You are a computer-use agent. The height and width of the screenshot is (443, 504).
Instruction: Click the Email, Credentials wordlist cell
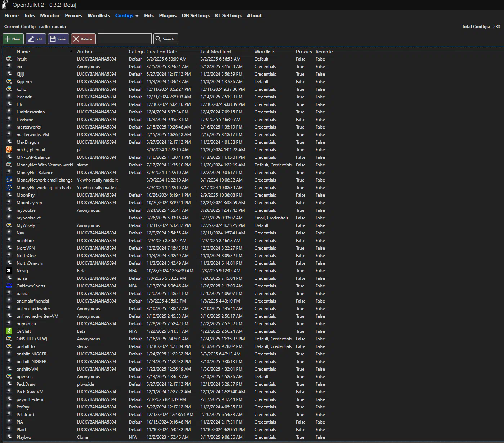[271, 218]
